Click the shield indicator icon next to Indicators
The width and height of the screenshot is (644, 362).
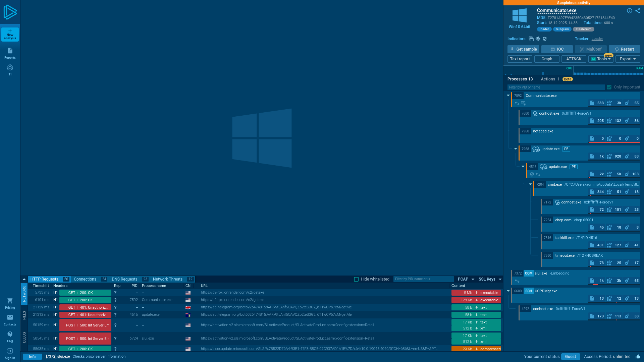coord(545,39)
